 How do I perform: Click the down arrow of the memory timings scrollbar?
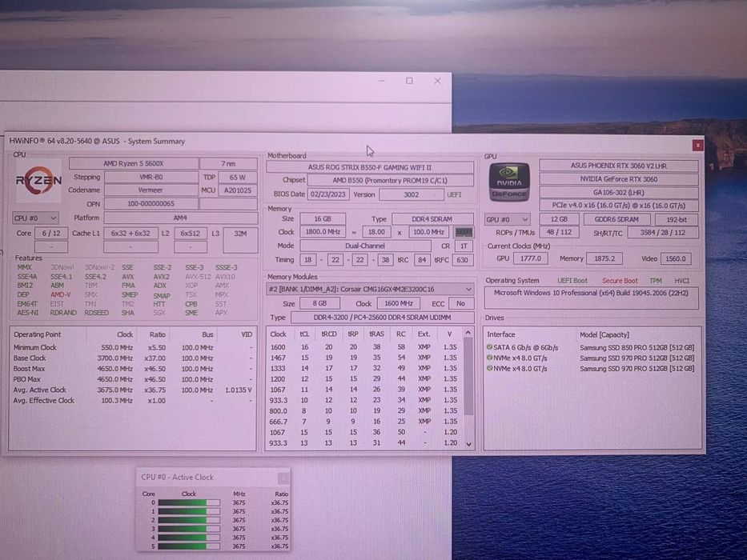coord(469,444)
